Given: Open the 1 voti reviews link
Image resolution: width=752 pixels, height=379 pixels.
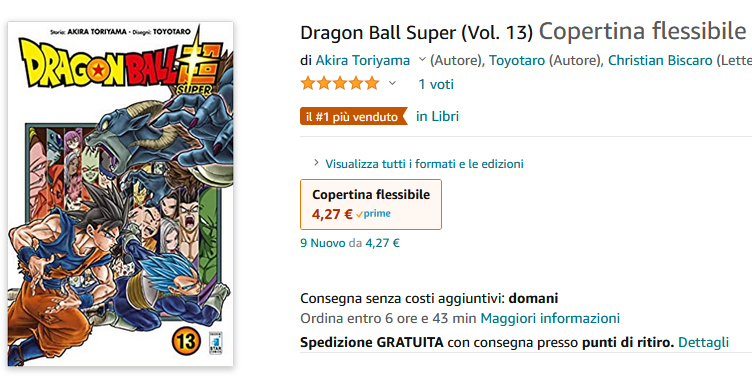Looking at the screenshot, I should click(436, 84).
